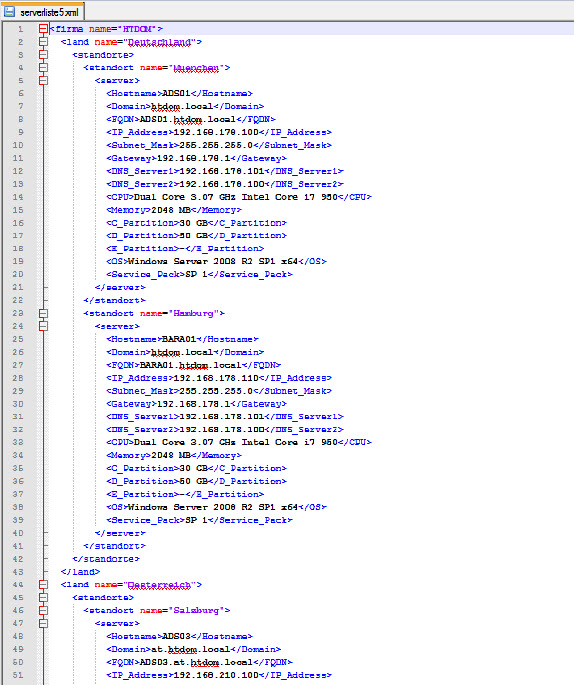Collapse the Salzburg server block fold marker
The height and width of the screenshot is (685, 574).
click(43, 623)
